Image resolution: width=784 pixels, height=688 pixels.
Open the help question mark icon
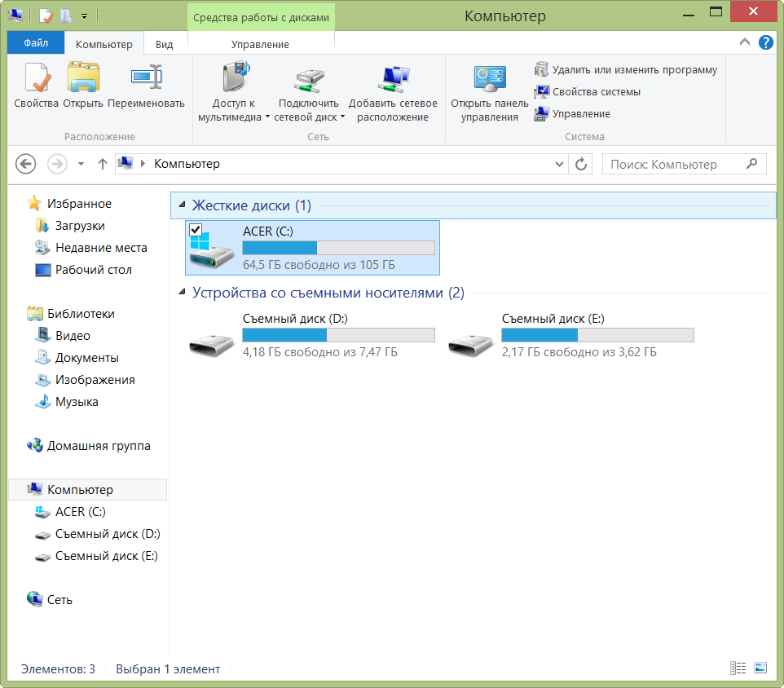click(x=765, y=42)
